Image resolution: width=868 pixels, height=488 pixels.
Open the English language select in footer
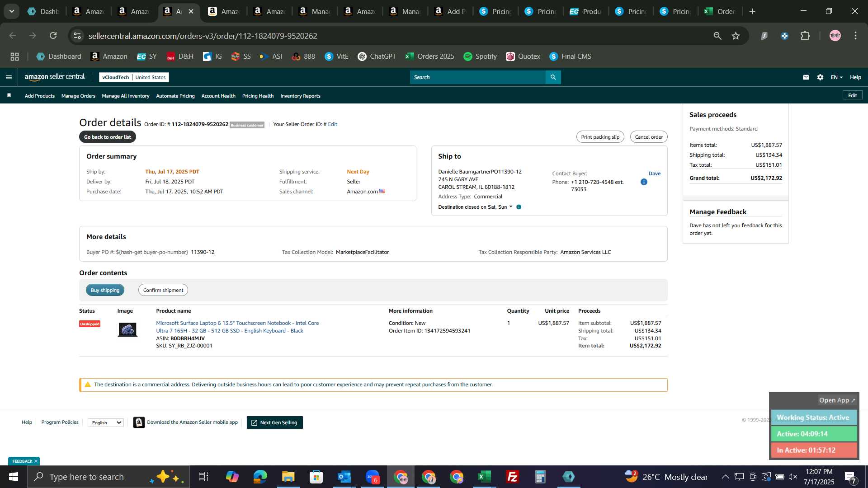106,422
